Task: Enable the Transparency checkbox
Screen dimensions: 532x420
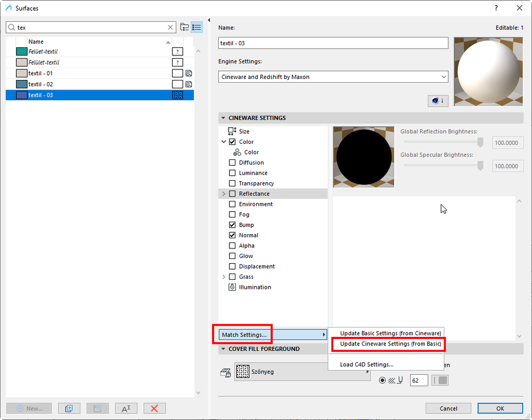Action: tap(232, 183)
